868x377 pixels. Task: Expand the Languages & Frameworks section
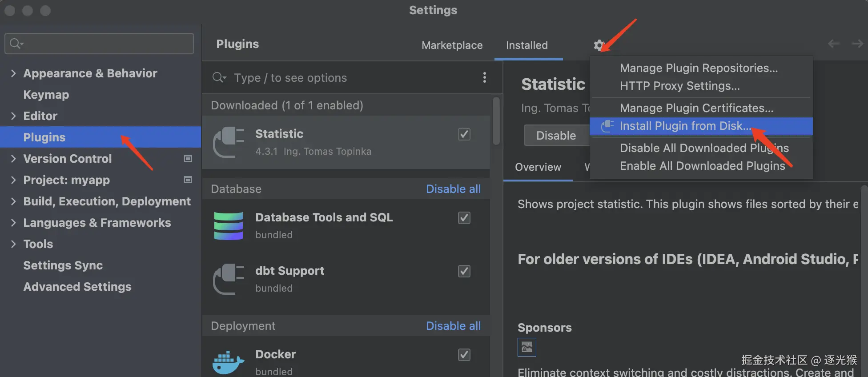tap(13, 223)
